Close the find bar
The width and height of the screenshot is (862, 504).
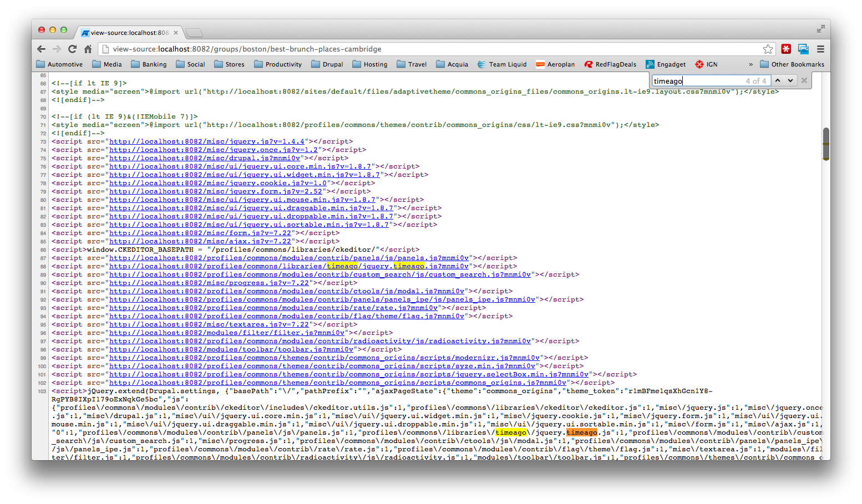point(804,80)
